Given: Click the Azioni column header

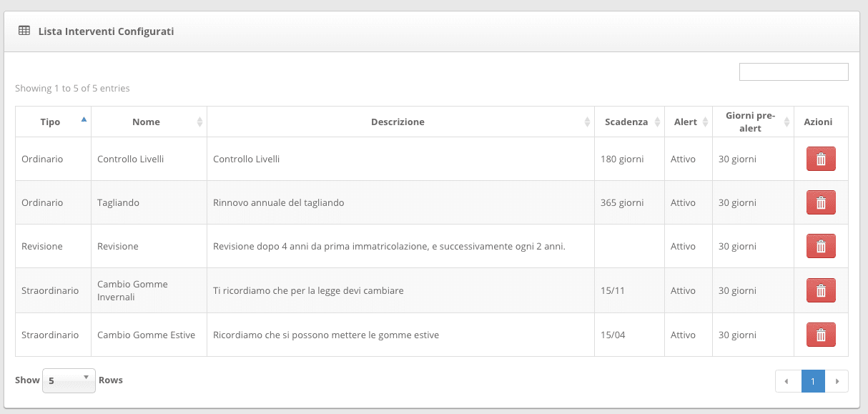Looking at the screenshot, I should [x=818, y=122].
